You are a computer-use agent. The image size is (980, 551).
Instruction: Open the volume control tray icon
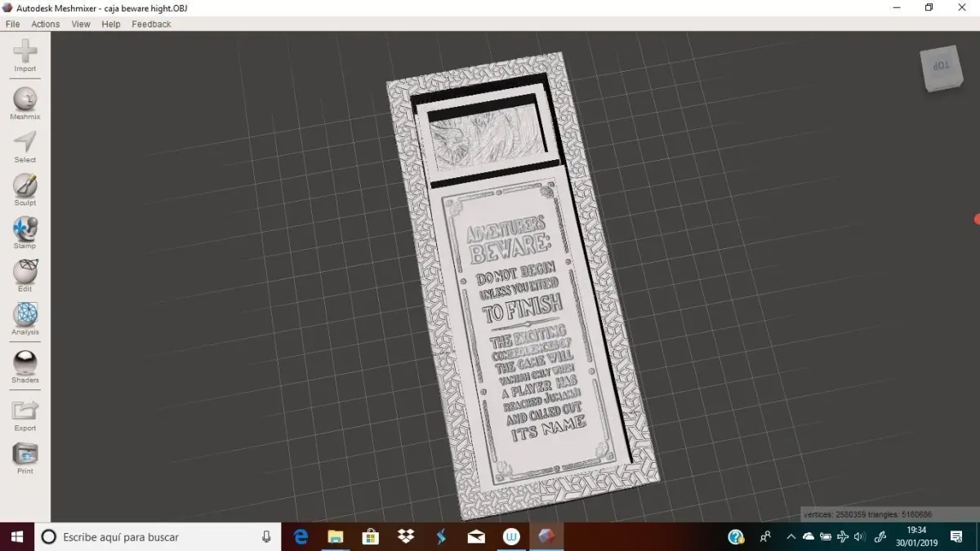859,536
